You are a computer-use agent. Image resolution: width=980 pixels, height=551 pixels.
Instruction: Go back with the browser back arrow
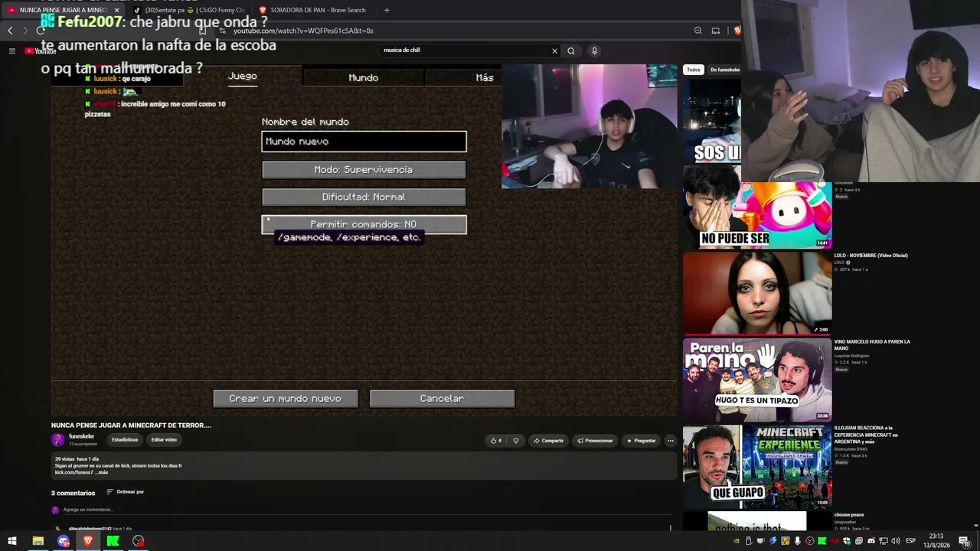(10, 31)
